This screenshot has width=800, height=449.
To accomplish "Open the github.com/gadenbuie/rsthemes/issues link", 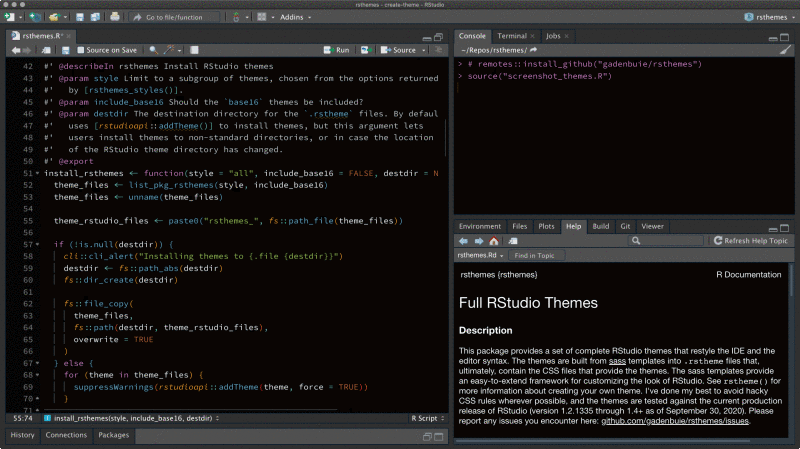I will tap(674, 421).
